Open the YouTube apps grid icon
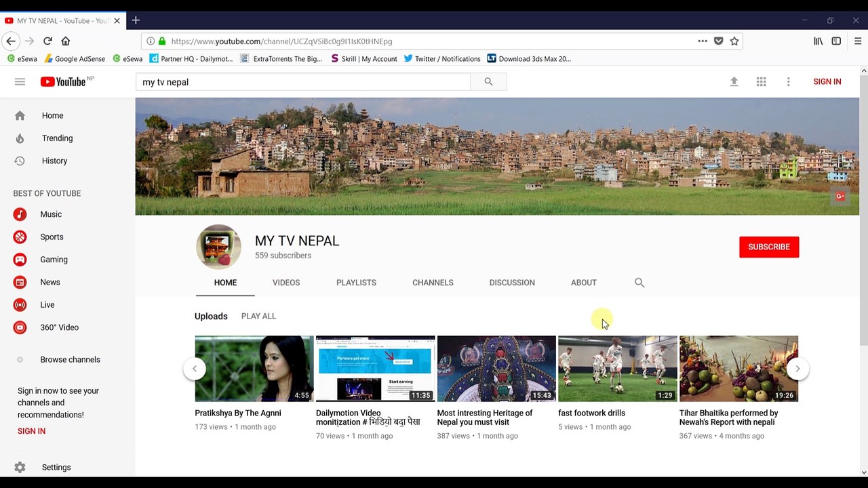This screenshot has width=868, height=488. [x=762, y=82]
